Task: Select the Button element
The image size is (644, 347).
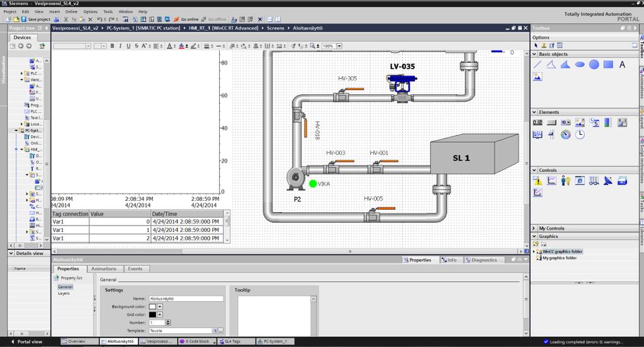Action: point(551,122)
